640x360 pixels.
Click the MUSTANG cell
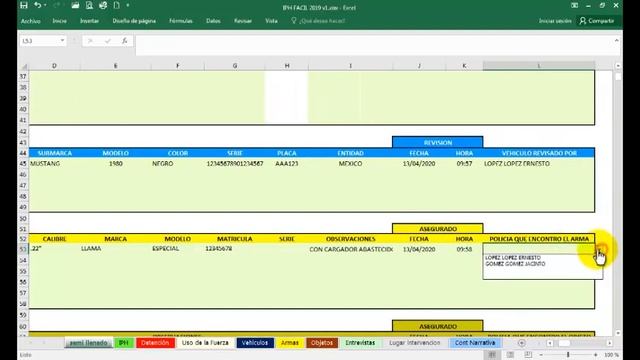[54, 164]
